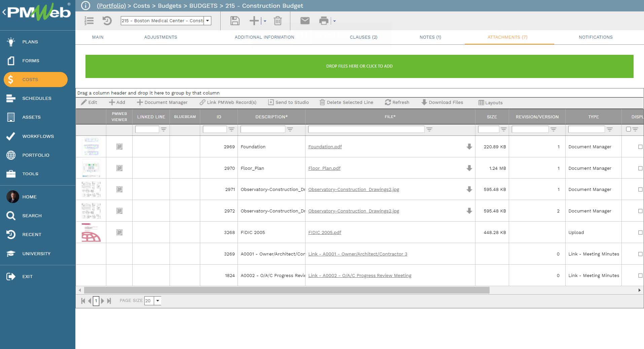This screenshot has width=644, height=349.
Task: Open the Assets module
Action: [x=31, y=117]
